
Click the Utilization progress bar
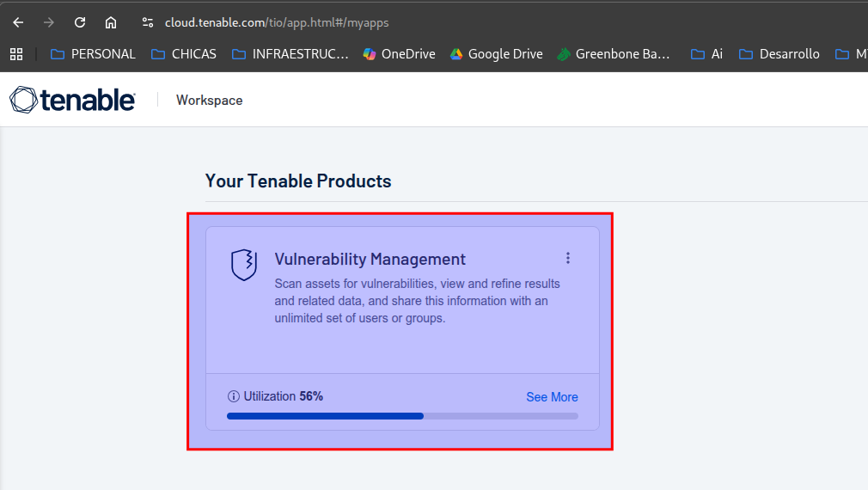pos(402,416)
